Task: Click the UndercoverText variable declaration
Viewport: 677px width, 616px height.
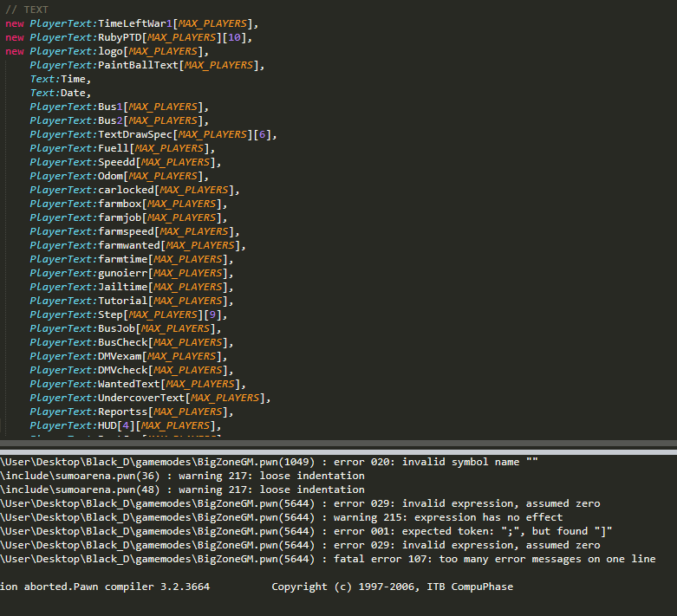Action: [150, 398]
